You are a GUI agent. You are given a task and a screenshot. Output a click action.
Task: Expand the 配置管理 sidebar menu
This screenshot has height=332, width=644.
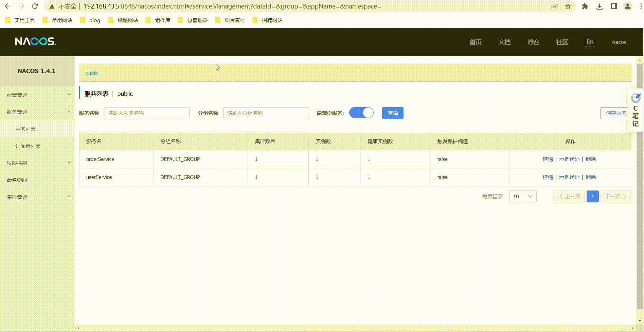point(37,95)
